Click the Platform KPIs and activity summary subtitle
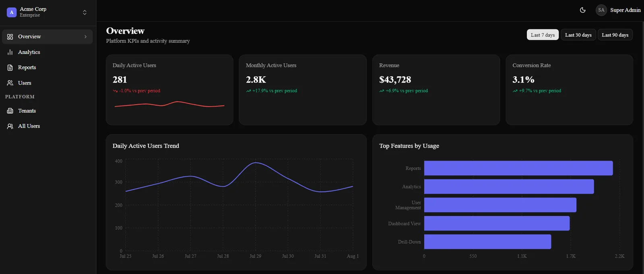The image size is (644, 274). pos(148,41)
